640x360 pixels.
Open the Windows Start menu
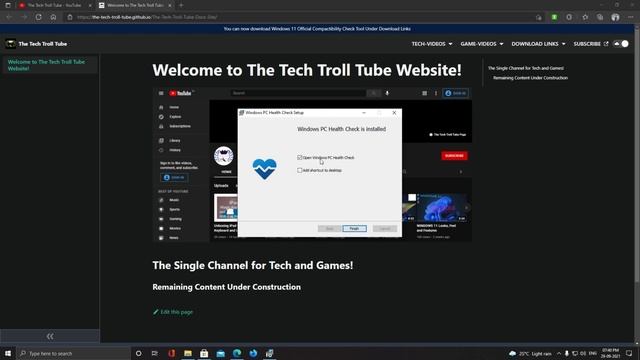click(x=8, y=353)
